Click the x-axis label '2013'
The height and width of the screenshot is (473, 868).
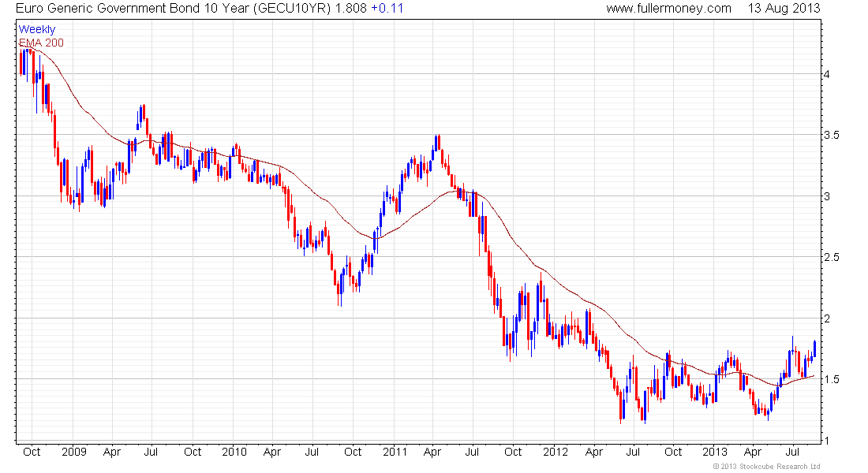pyautogui.click(x=715, y=452)
